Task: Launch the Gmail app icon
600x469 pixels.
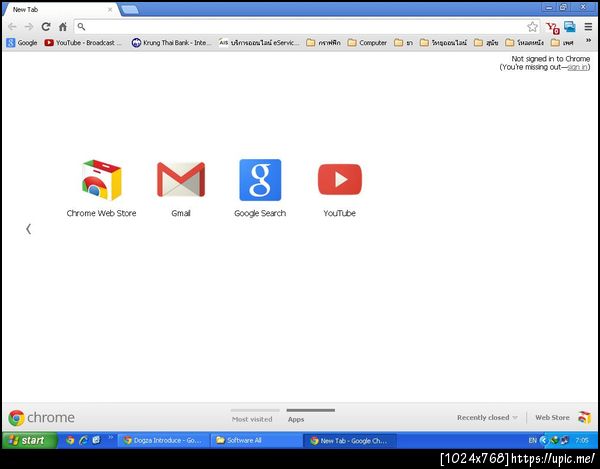Action: tap(181, 180)
